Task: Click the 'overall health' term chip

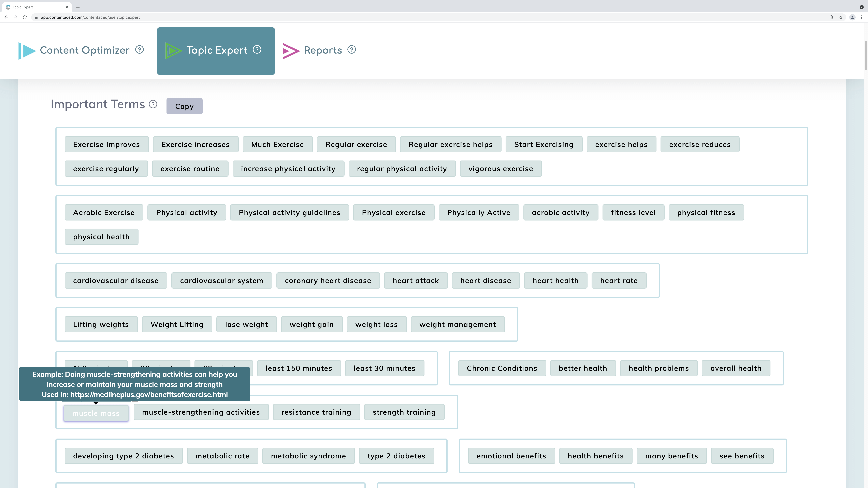Action: pos(736,368)
